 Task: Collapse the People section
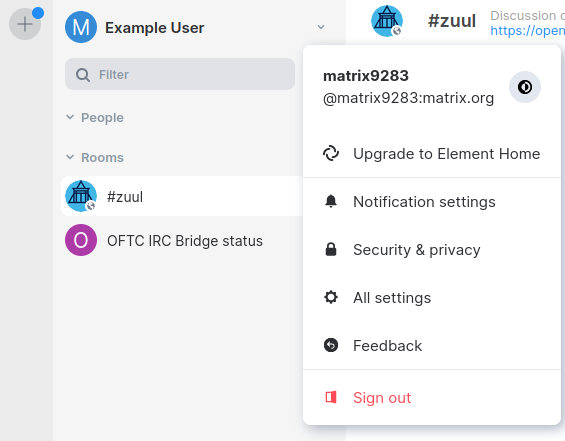pos(70,117)
